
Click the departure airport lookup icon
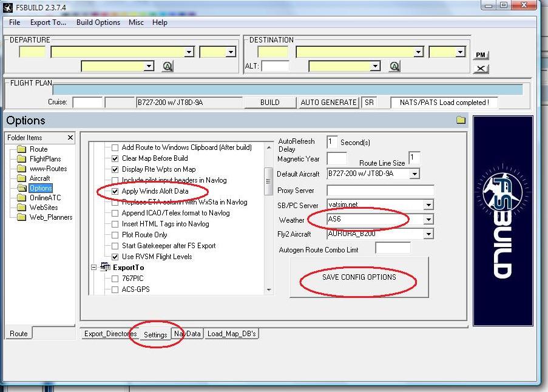(167, 66)
